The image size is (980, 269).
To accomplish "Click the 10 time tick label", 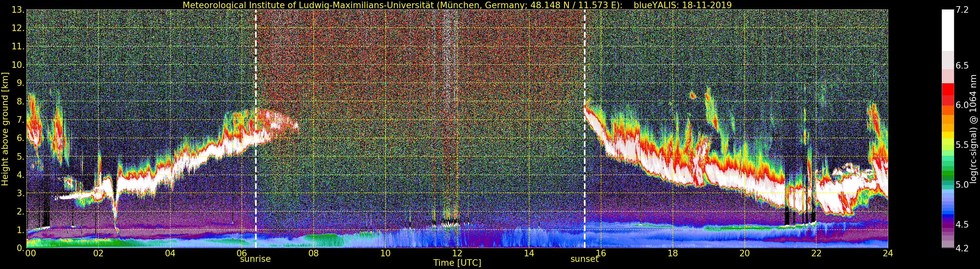I will tap(385, 253).
